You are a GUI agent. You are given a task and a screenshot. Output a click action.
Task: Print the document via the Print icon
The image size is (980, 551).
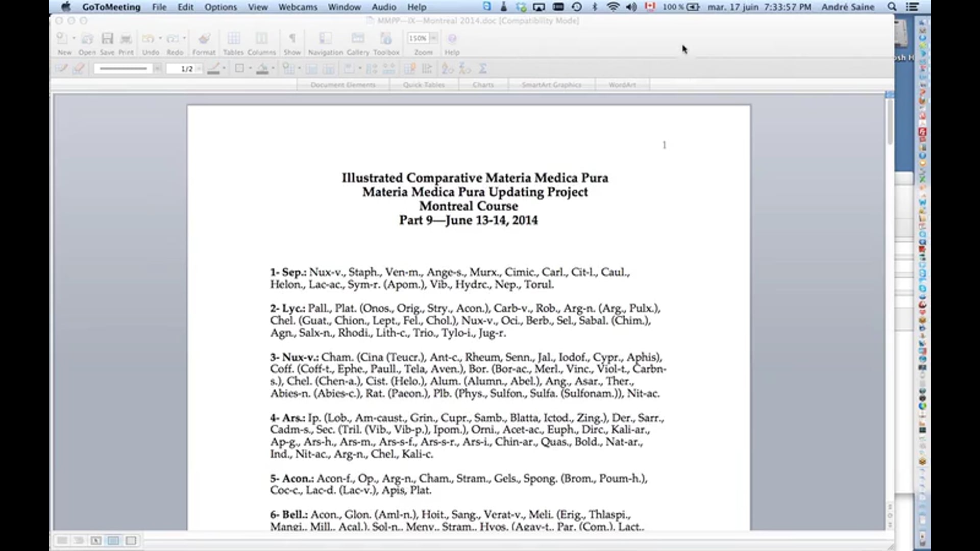tap(125, 38)
